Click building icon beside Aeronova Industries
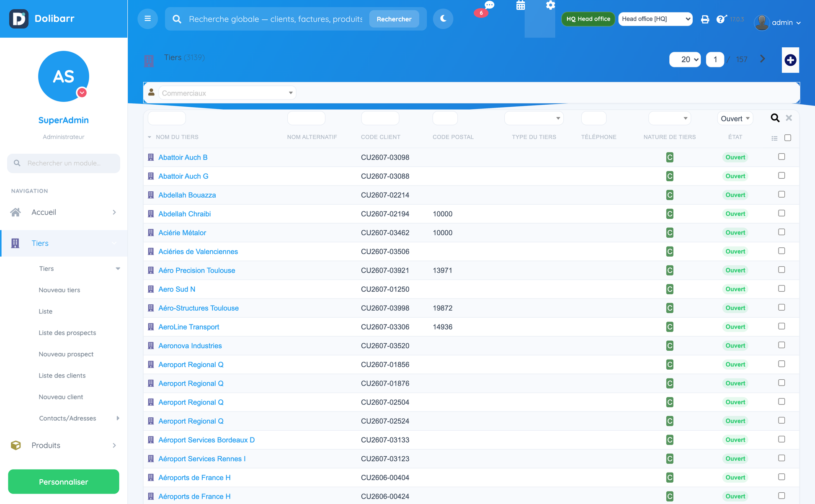The width and height of the screenshot is (815, 504). [151, 346]
